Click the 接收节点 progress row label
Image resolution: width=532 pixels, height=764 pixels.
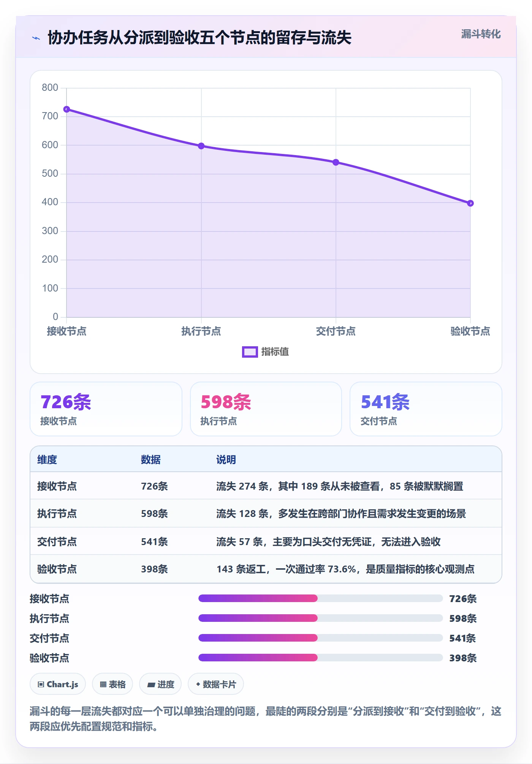point(49,599)
